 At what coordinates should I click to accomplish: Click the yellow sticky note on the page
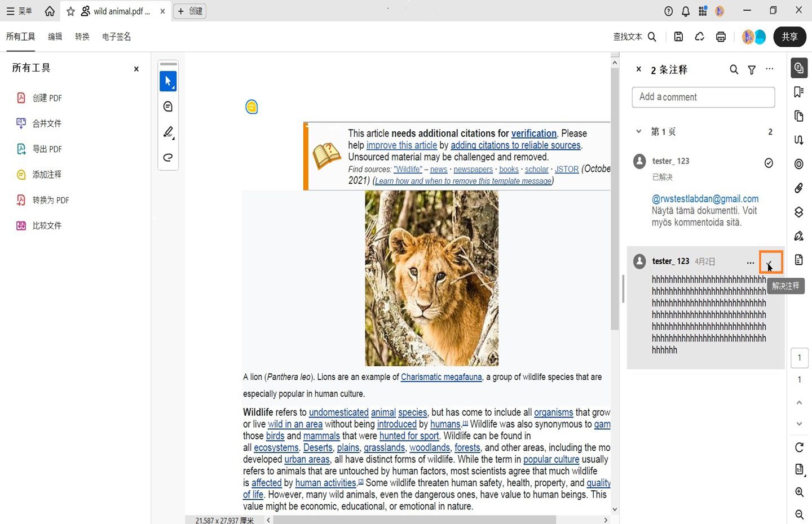point(251,106)
